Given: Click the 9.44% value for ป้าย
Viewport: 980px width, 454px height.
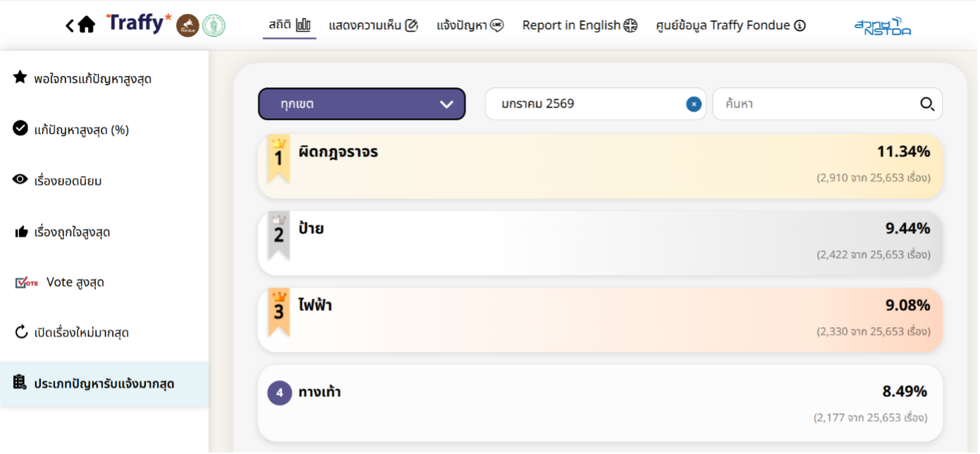Looking at the screenshot, I should click(x=908, y=228).
